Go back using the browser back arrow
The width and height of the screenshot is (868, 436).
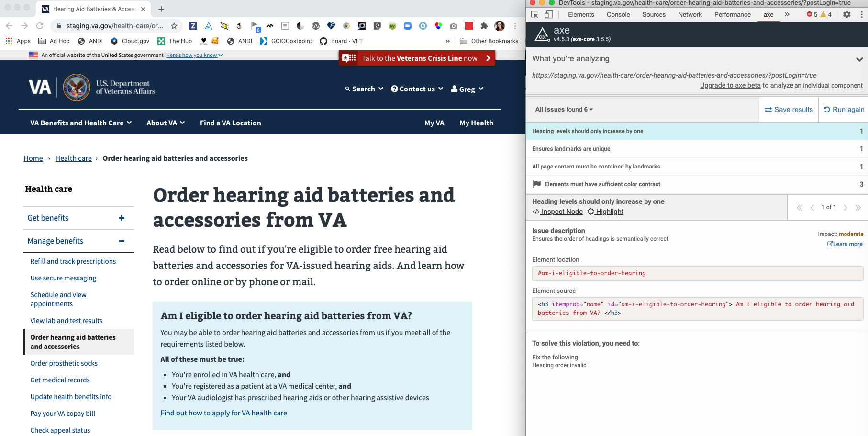coord(9,26)
